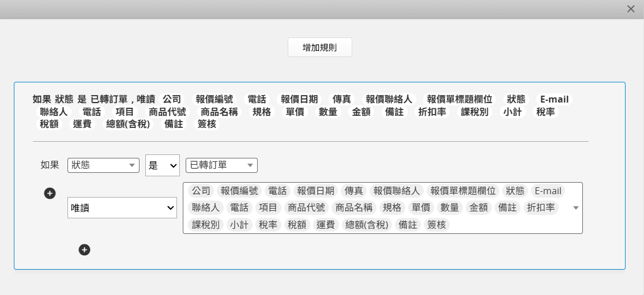644x295 pixels.
Task: Close the rule dialog with the X
Action: pyautogui.click(x=631, y=9)
